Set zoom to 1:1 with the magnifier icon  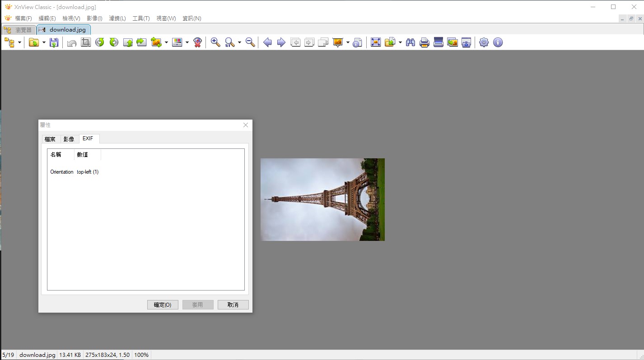tap(230, 42)
